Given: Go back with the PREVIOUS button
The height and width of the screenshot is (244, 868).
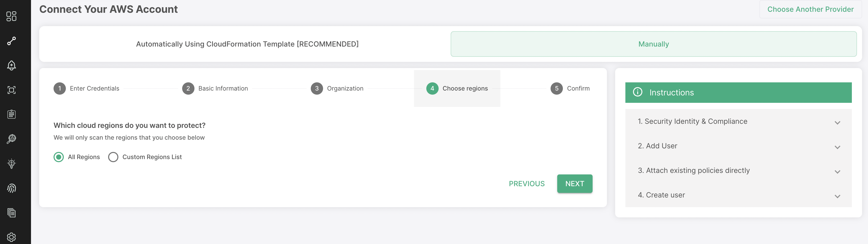Looking at the screenshot, I should 526,183.
